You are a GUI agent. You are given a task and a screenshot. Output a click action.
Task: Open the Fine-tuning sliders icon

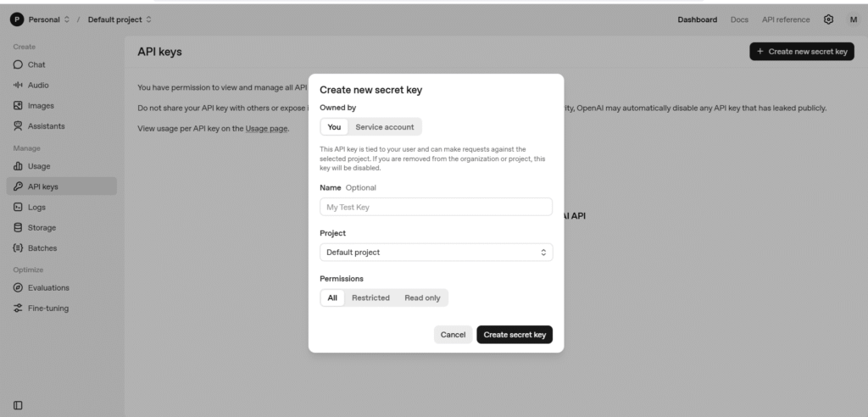[x=18, y=309]
